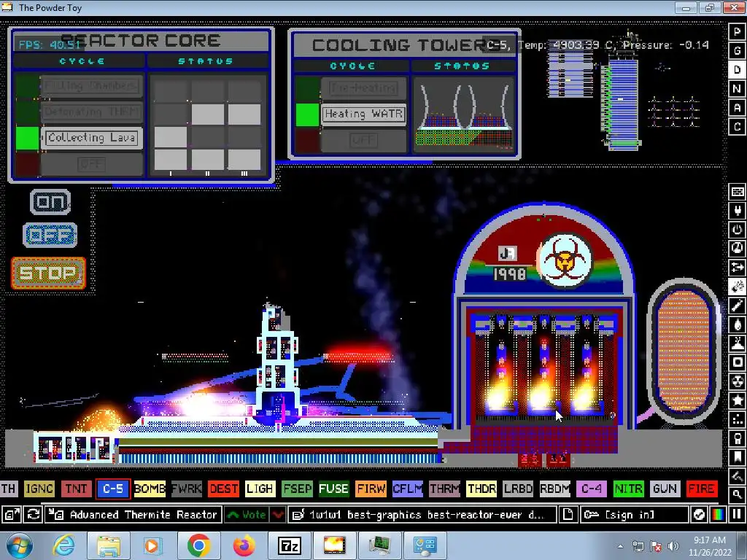Select the NITR element
This screenshot has height=560, width=747.
click(629, 489)
